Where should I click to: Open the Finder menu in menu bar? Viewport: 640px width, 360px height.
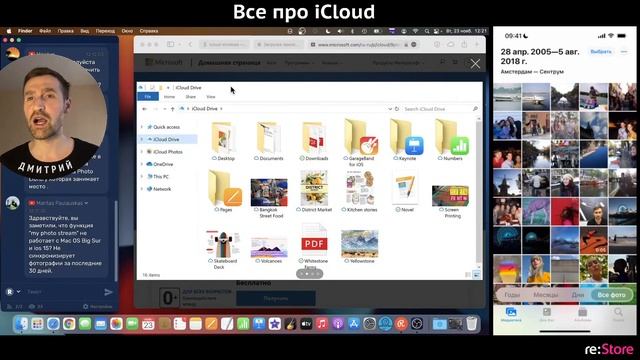click(x=25, y=31)
